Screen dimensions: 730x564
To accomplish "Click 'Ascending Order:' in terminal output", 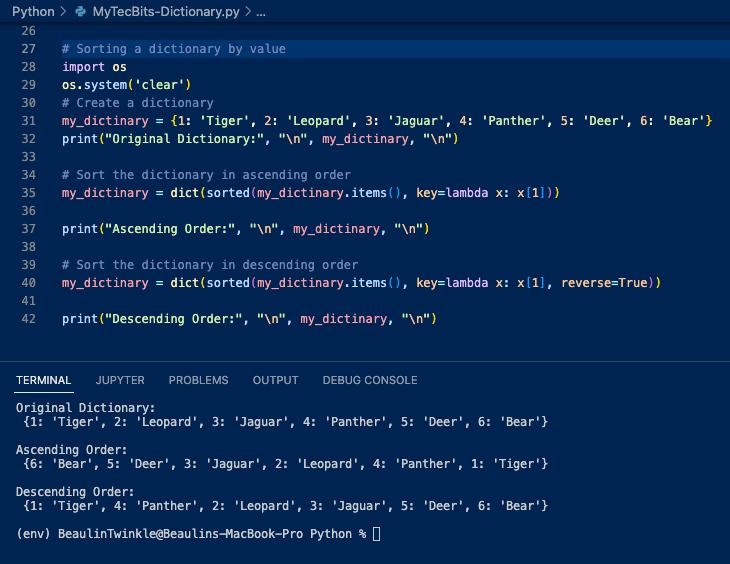I will (72, 450).
